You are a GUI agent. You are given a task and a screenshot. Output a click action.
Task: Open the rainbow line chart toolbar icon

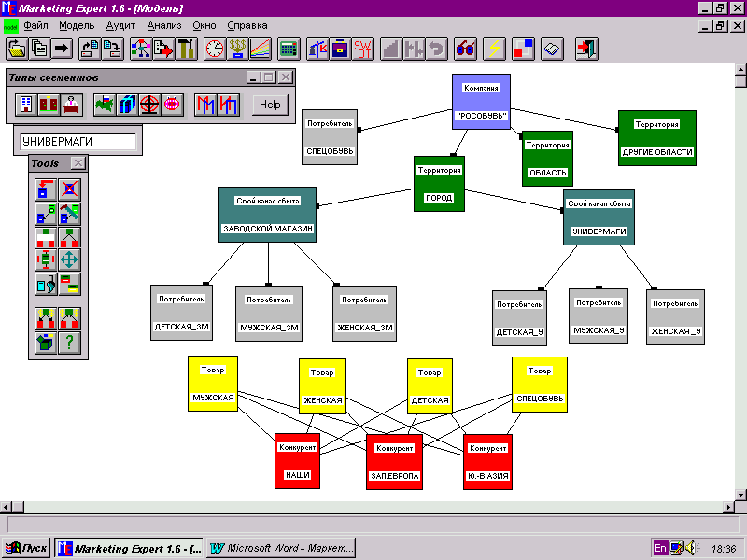coord(261,49)
